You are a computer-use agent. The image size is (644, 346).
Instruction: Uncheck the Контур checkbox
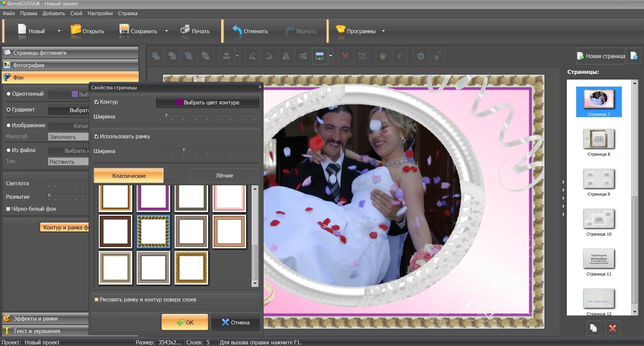(x=97, y=102)
